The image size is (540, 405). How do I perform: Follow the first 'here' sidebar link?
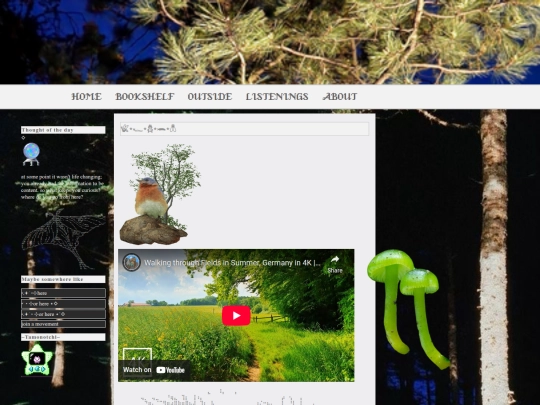63,293
